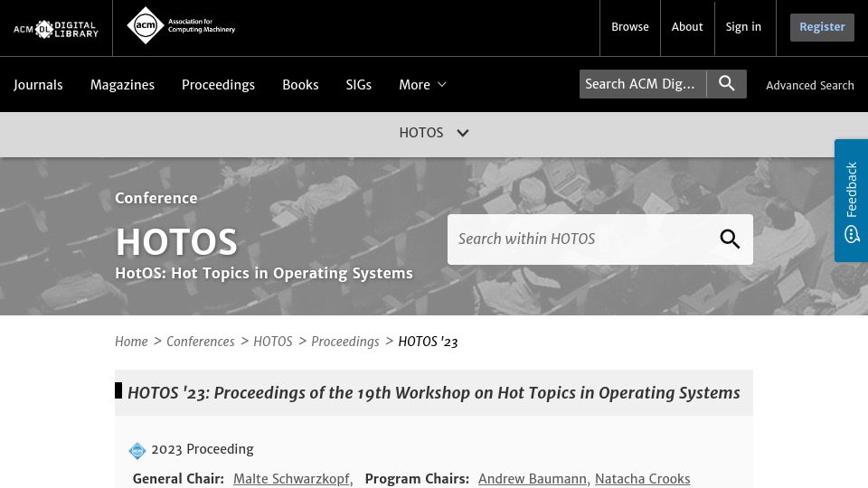868x488 pixels.
Task: Open the Books navigation item
Action: (x=300, y=85)
